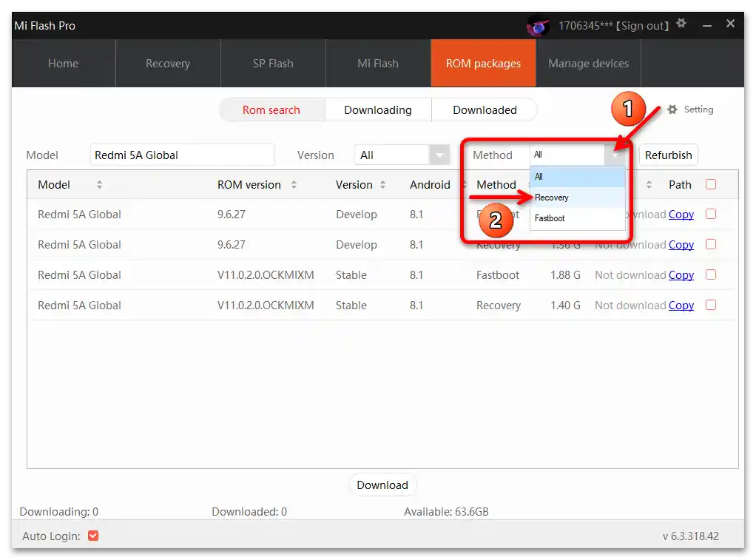Select the V11.0.2.0.OCKMIXM Fastboot version cell
The width and height of the screenshot is (756, 560).
265,275
